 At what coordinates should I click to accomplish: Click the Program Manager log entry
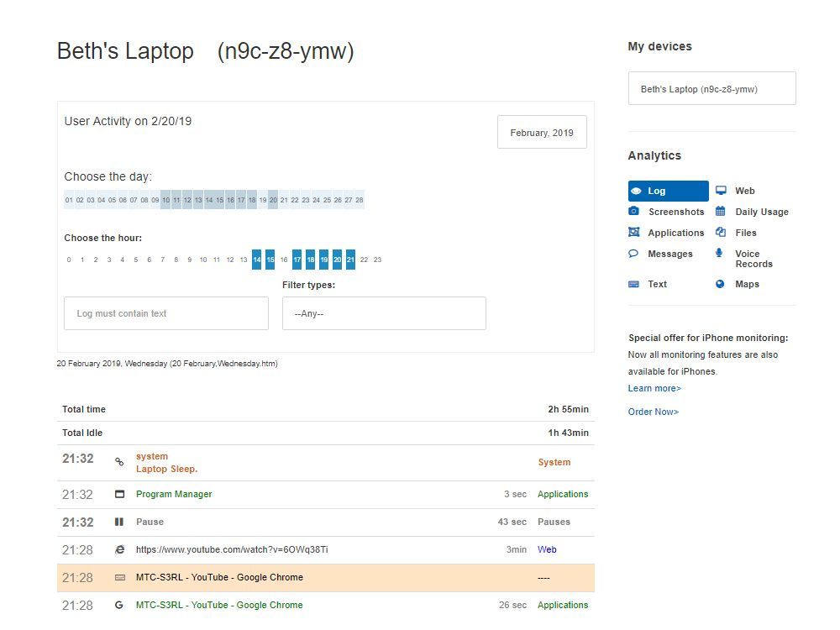(174, 494)
